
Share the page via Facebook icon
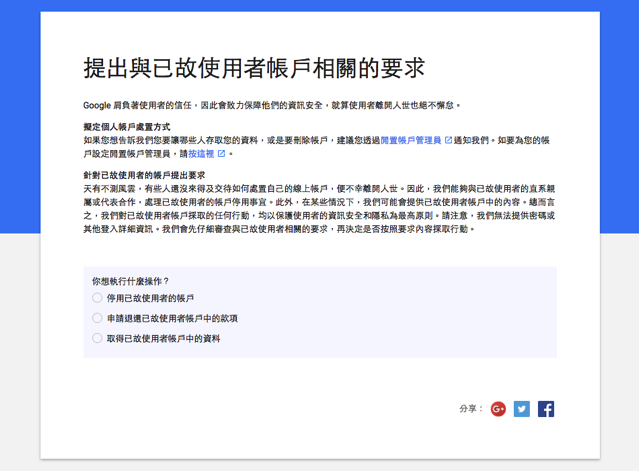[x=546, y=409]
